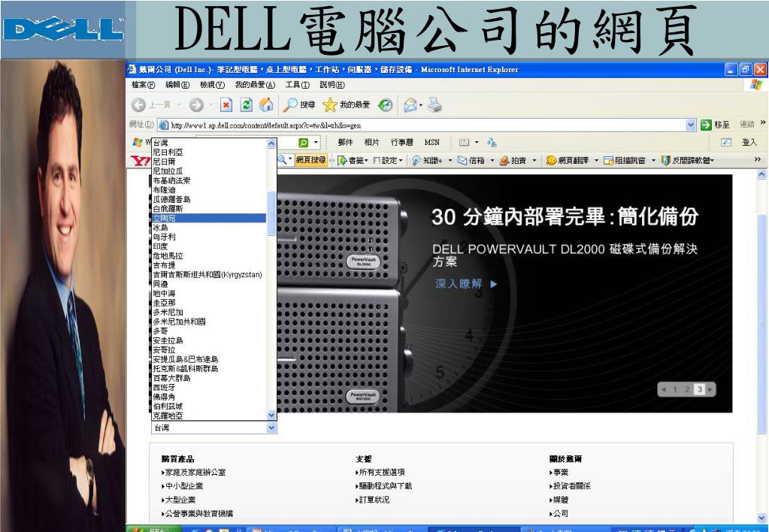
Task: Click the Windows Live translate icon
Action: click(492, 142)
